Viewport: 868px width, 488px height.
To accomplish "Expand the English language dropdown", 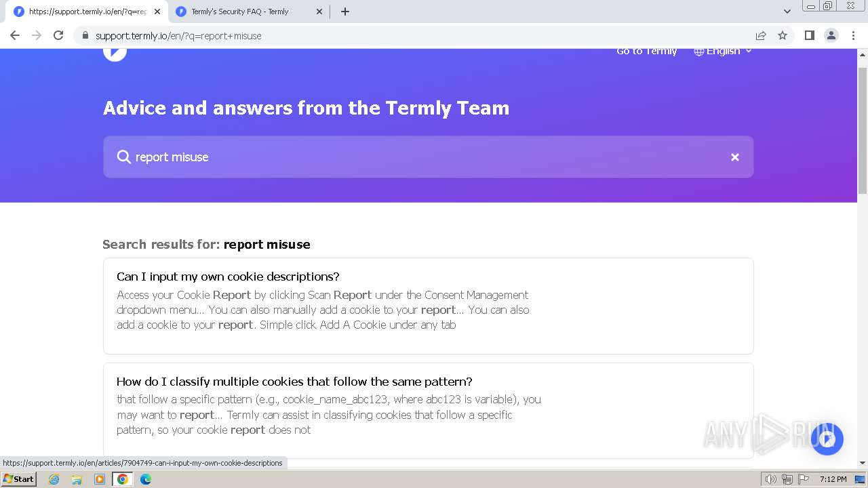I will [x=723, y=52].
